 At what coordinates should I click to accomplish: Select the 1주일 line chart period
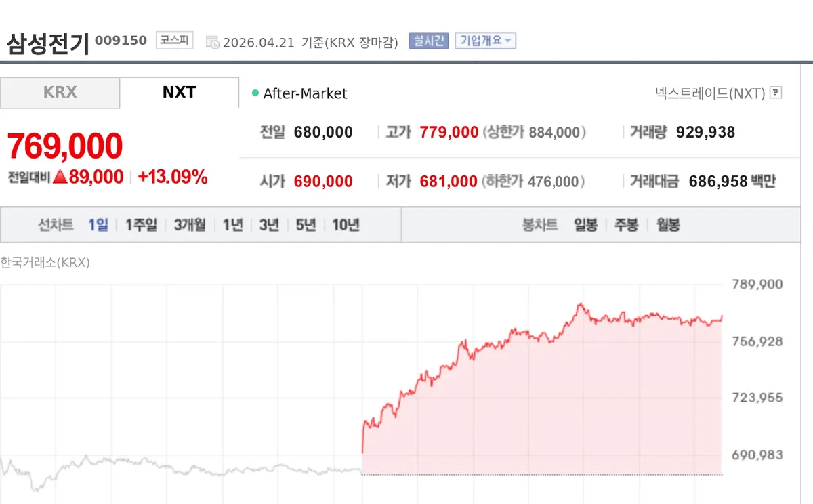click(x=141, y=225)
